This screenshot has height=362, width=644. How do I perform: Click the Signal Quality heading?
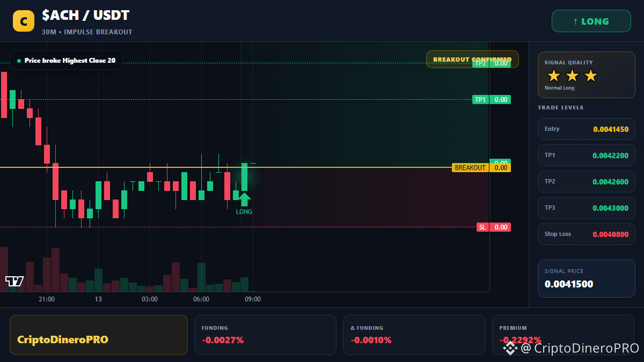pyautogui.click(x=568, y=63)
